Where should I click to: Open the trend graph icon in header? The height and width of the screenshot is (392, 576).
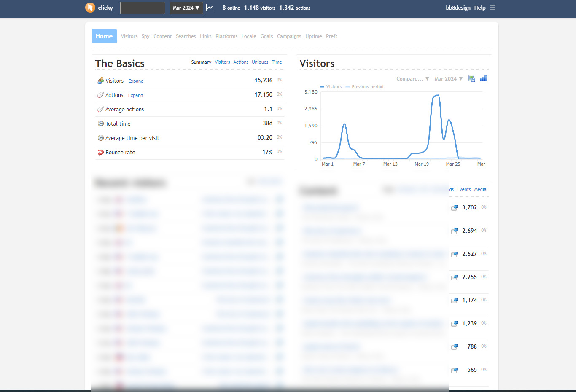pyautogui.click(x=210, y=8)
